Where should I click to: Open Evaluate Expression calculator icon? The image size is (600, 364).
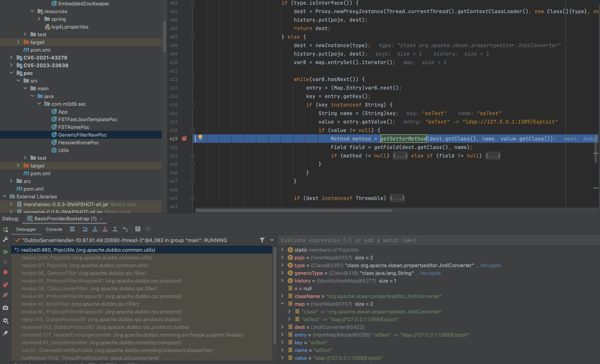pyautogui.click(x=138, y=229)
